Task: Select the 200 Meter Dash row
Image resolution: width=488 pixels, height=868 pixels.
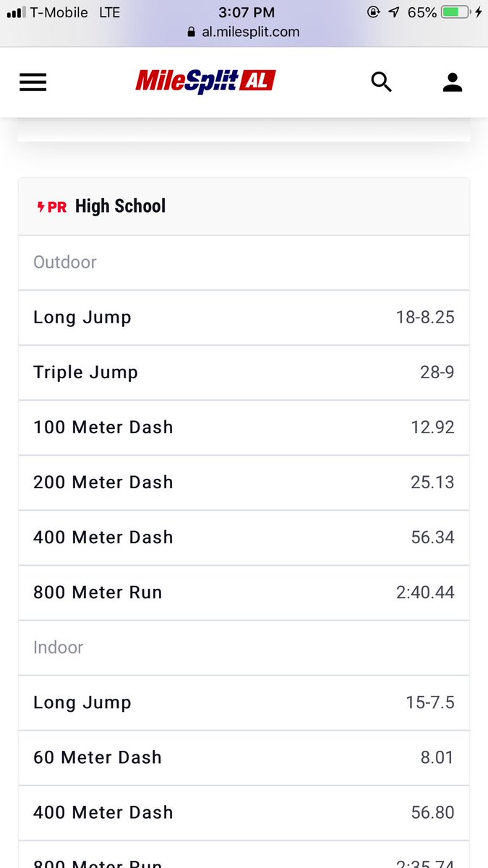Action: pyautogui.click(x=244, y=482)
